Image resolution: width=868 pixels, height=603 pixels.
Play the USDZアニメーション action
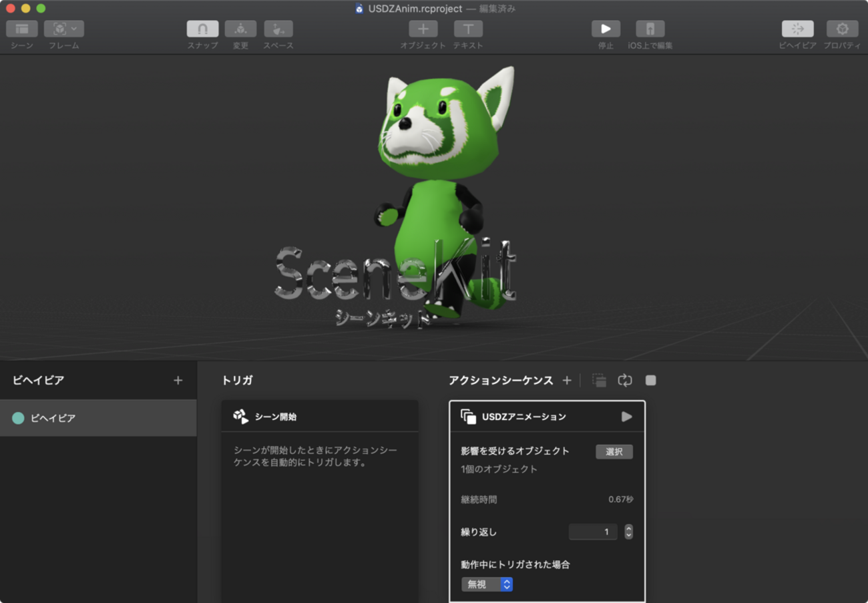pyautogui.click(x=626, y=417)
